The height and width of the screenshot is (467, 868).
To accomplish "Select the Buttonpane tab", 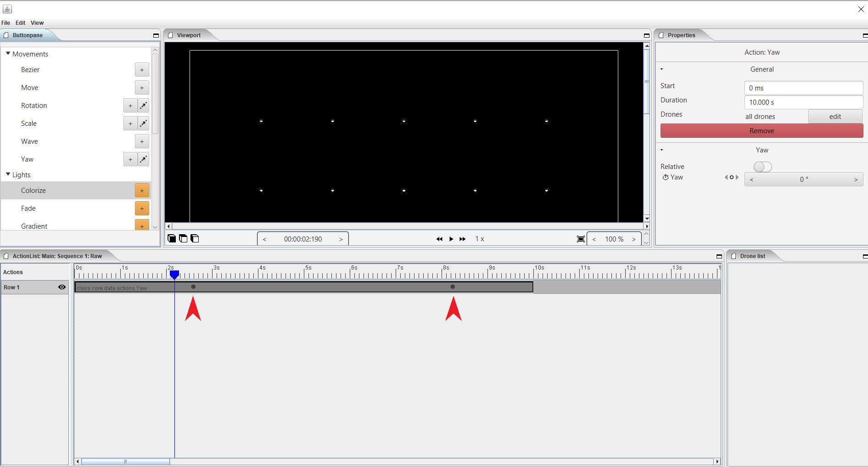I will pos(28,35).
